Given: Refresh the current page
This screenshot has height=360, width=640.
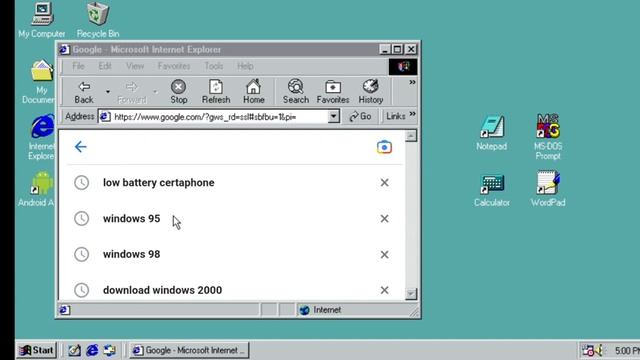Looking at the screenshot, I should point(216,92).
